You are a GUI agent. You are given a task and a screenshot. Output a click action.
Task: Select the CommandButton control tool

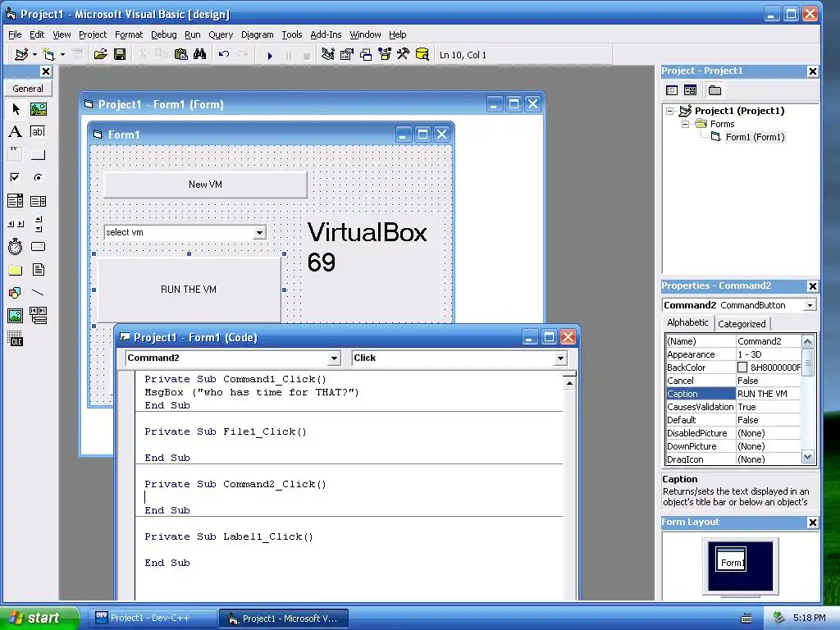[x=38, y=155]
